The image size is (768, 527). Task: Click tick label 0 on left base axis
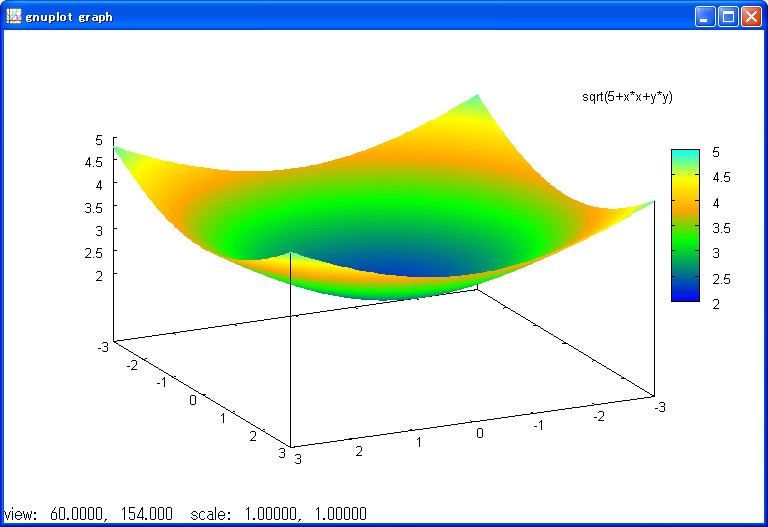point(193,401)
